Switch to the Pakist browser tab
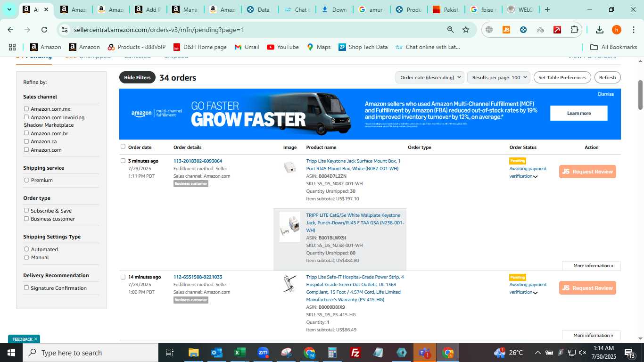 point(445,9)
